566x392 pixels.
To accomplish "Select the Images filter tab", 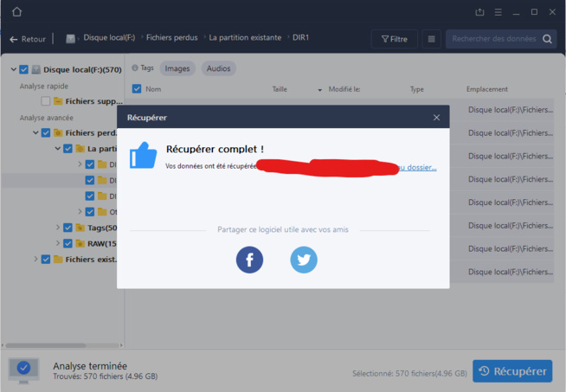I will 177,68.
